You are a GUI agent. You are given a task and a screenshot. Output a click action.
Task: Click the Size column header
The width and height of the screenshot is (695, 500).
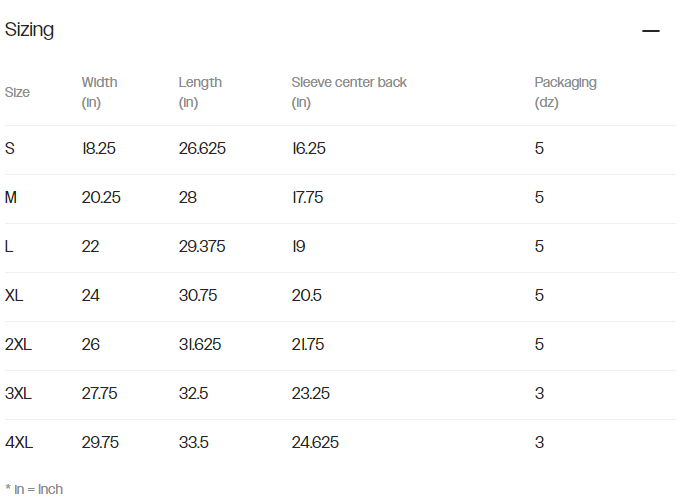point(17,92)
